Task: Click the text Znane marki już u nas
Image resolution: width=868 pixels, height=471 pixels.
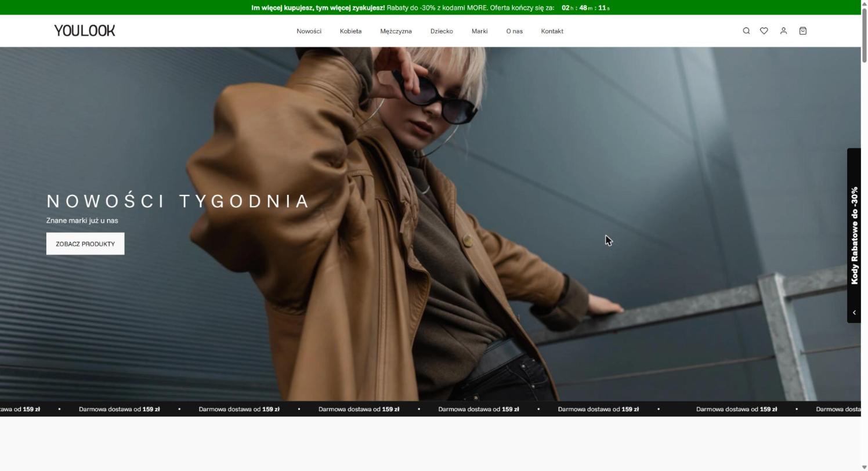Action: (x=82, y=220)
